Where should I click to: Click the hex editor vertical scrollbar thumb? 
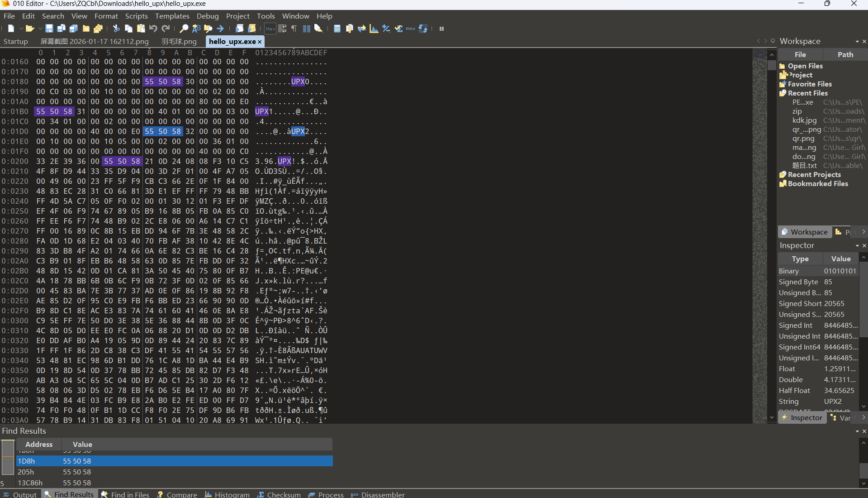pos(772,65)
